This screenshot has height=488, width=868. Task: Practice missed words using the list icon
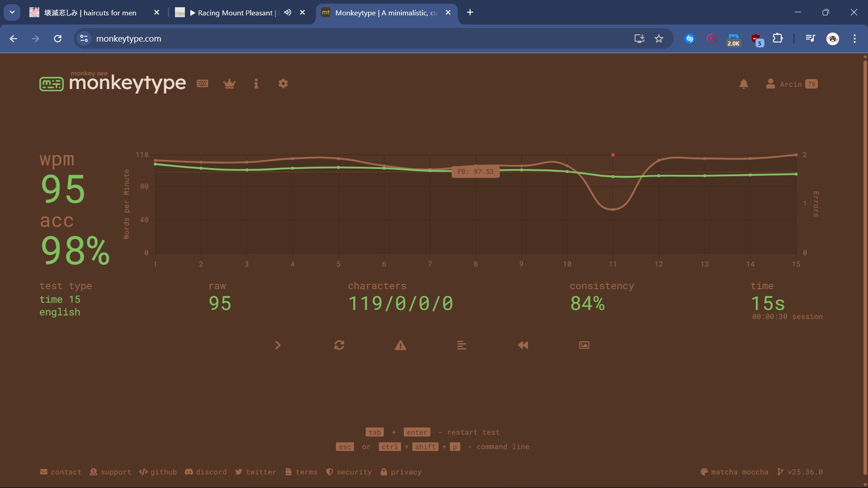click(x=462, y=345)
